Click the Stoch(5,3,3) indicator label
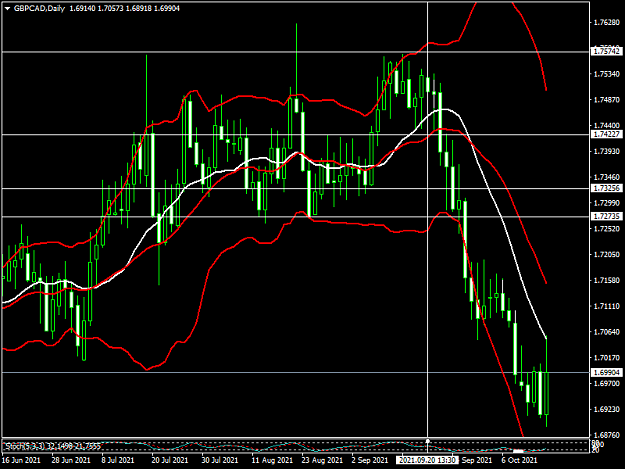625x469 pixels. point(52,446)
